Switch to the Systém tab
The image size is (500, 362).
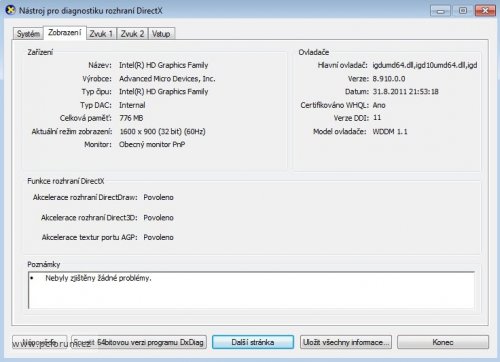point(28,34)
